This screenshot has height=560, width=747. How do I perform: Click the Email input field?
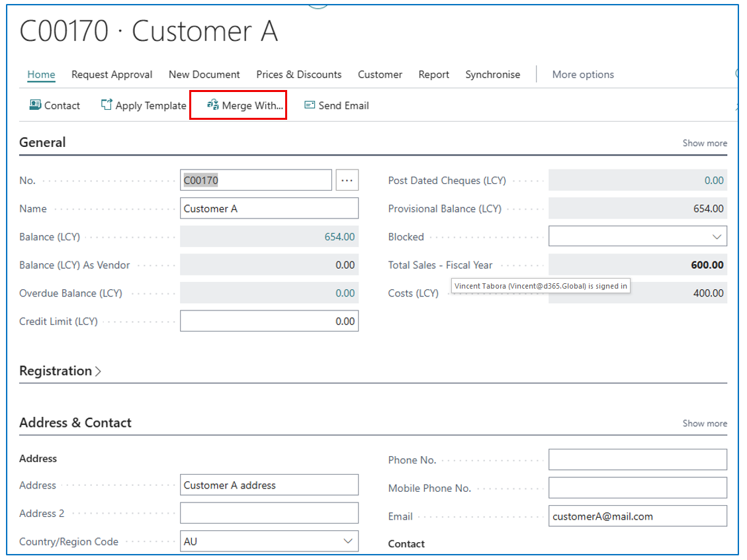(x=637, y=516)
